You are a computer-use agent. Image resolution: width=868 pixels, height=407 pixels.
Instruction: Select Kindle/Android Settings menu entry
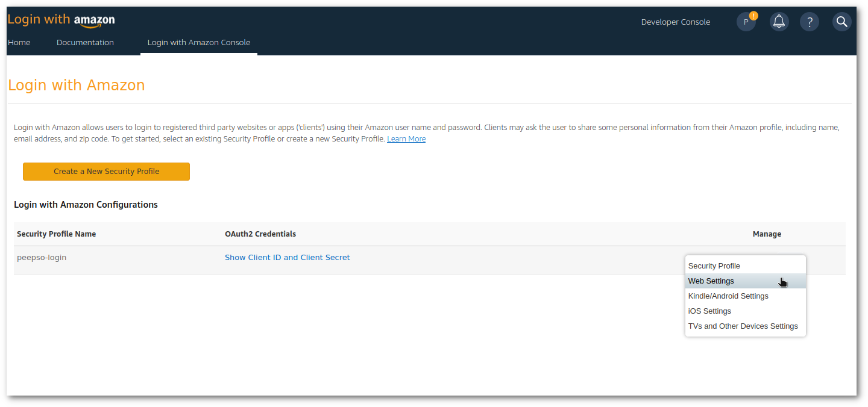[746, 296]
